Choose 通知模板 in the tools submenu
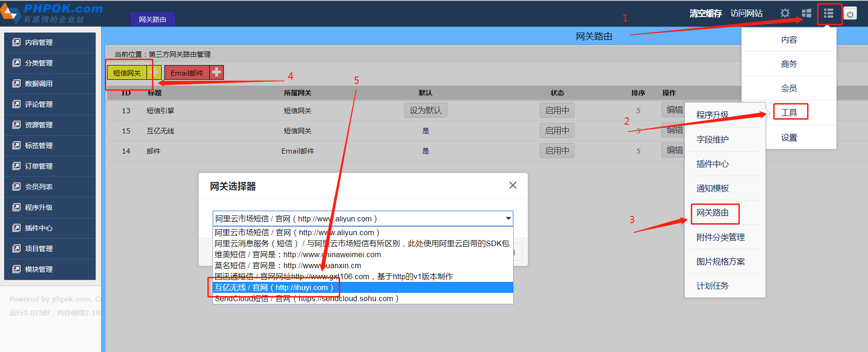868x352 pixels. (712, 188)
